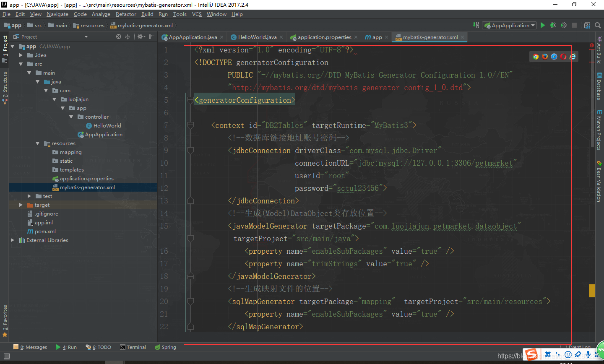
Task: Toggle the 1: Project side tab
Action: tap(5, 49)
